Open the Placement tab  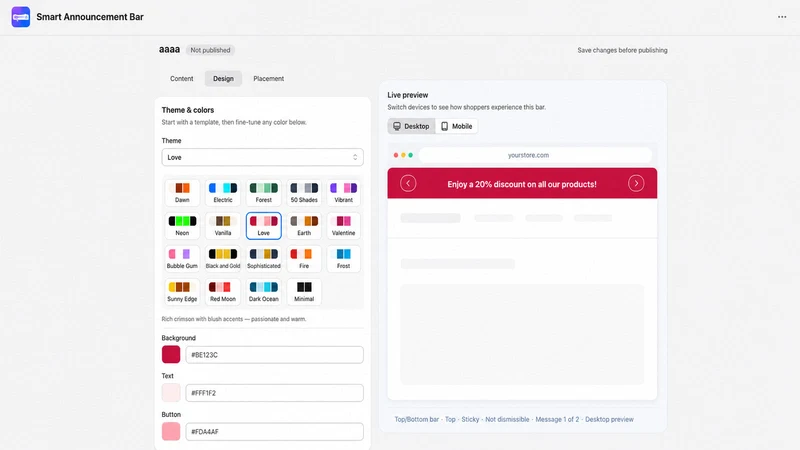point(268,79)
